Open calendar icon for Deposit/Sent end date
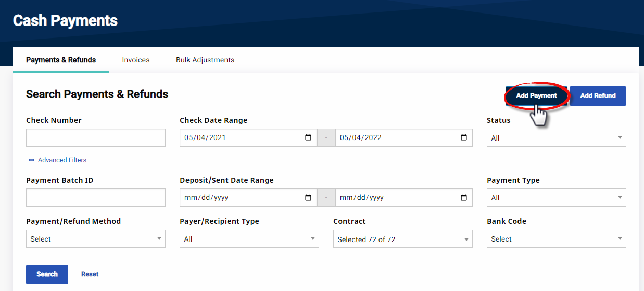The image size is (644, 291). [464, 198]
